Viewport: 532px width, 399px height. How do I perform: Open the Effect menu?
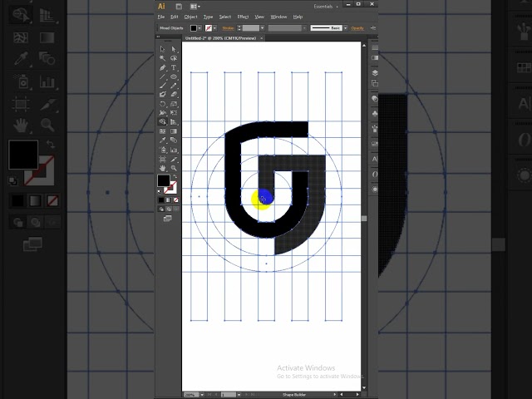point(243,17)
